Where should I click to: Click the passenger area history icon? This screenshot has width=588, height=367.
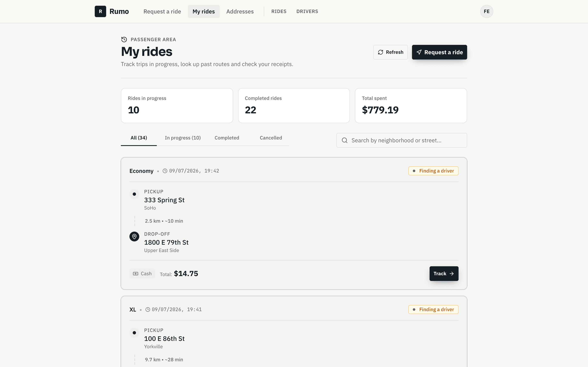(124, 39)
